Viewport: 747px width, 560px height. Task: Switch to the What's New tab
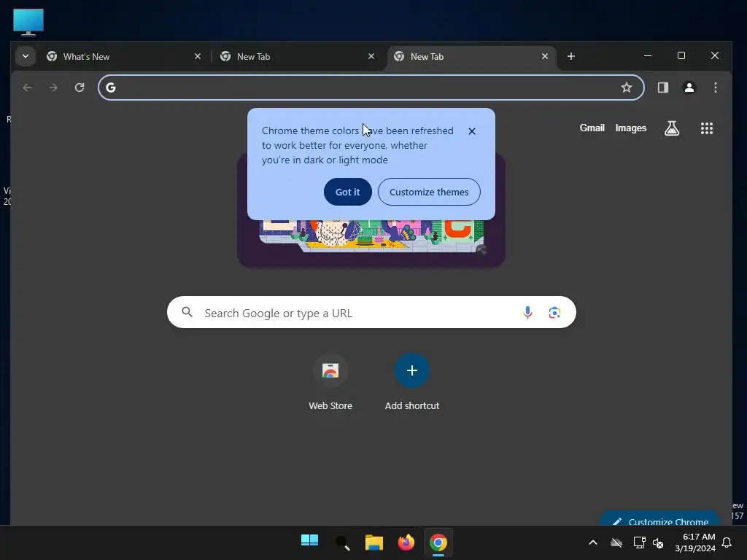[x=124, y=57]
